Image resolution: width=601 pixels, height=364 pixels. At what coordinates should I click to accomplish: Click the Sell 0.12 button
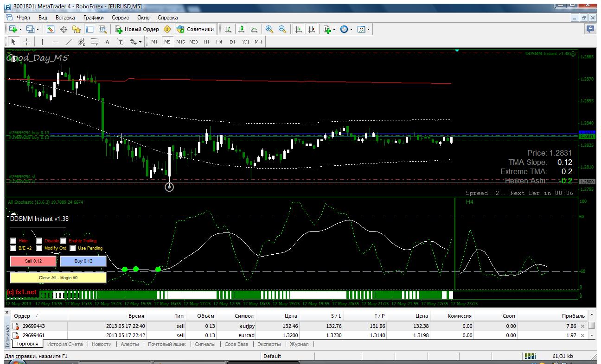[x=33, y=261]
